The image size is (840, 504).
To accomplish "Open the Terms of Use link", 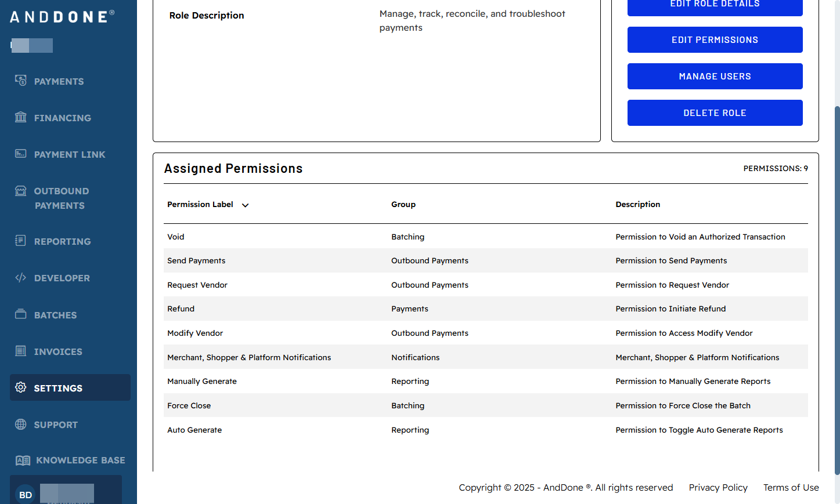I will (x=791, y=488).
